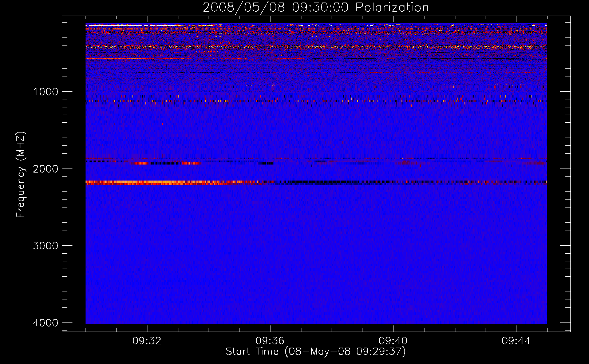
Task: Click the 09:32 time tick label
Action: pyautogui.click(x=147, y=341)
